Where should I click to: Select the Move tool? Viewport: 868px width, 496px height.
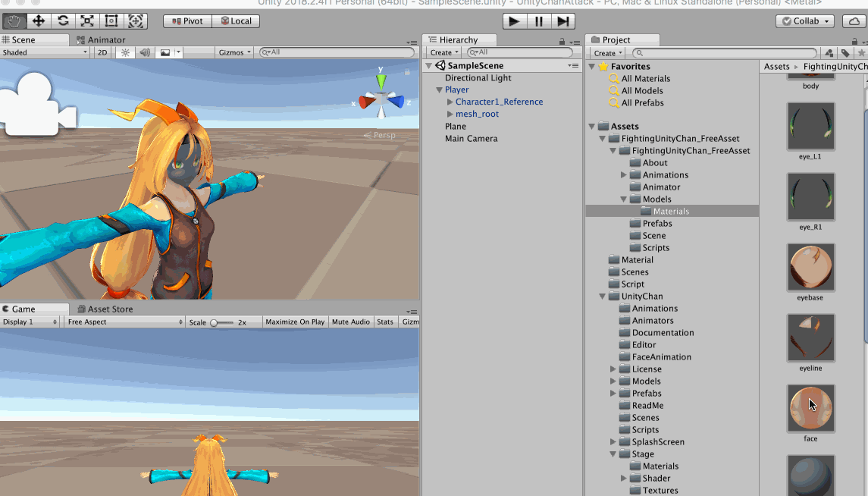coord(39,21)
